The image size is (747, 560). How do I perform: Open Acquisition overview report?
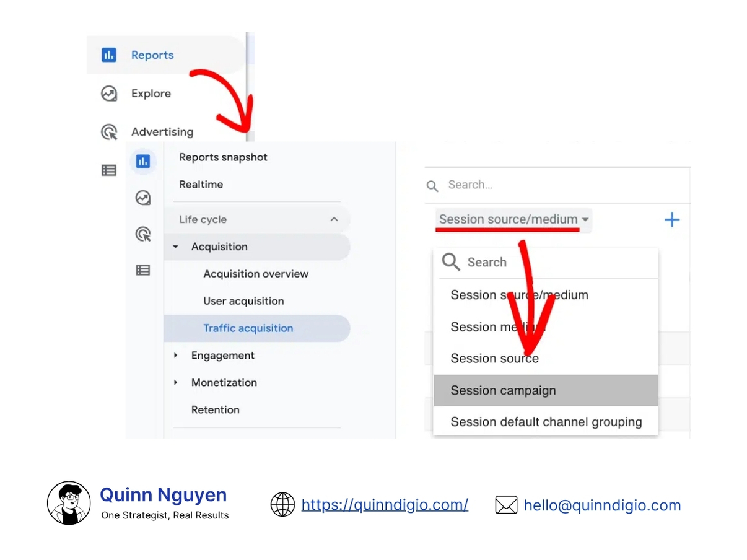coord(256,274)
